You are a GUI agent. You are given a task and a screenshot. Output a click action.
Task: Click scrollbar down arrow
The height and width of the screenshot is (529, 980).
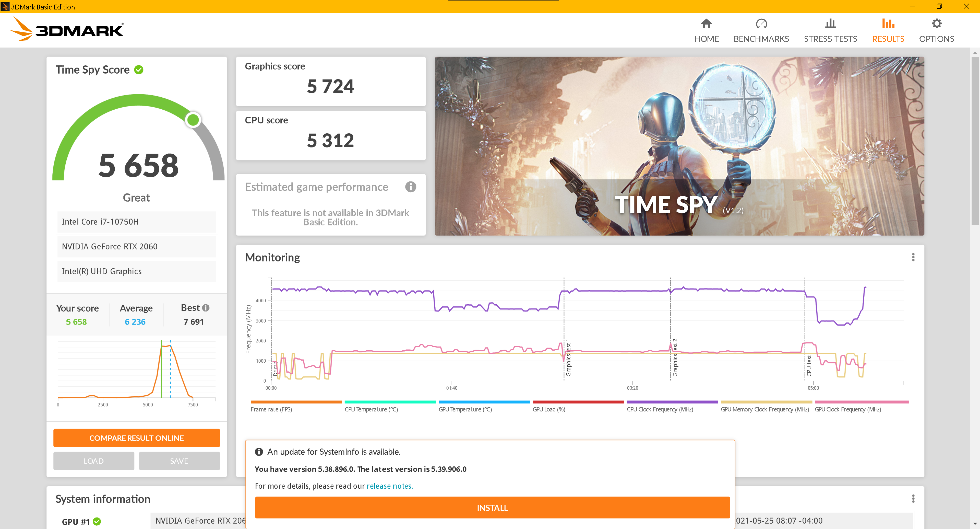coord(975,524)
